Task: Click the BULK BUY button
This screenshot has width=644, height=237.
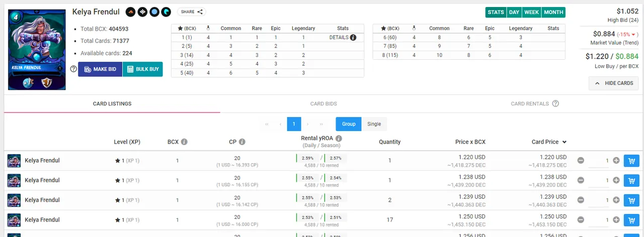Action: [143, 69]
